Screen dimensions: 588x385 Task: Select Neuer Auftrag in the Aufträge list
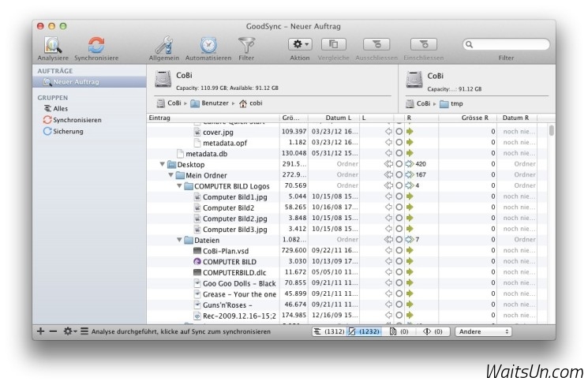pyautogui.click(x=76, y=82)
